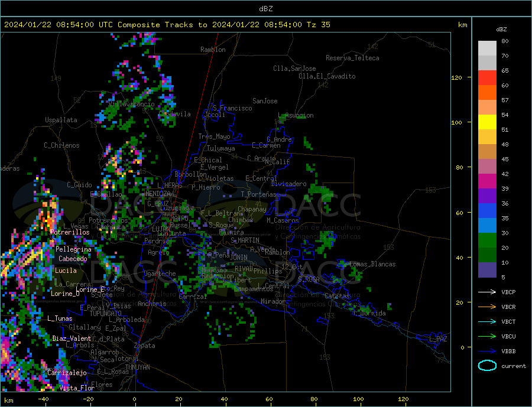Click the 'Chapanay' map label
The width and height of the screenshot is (532, 407).
point(252,209)
